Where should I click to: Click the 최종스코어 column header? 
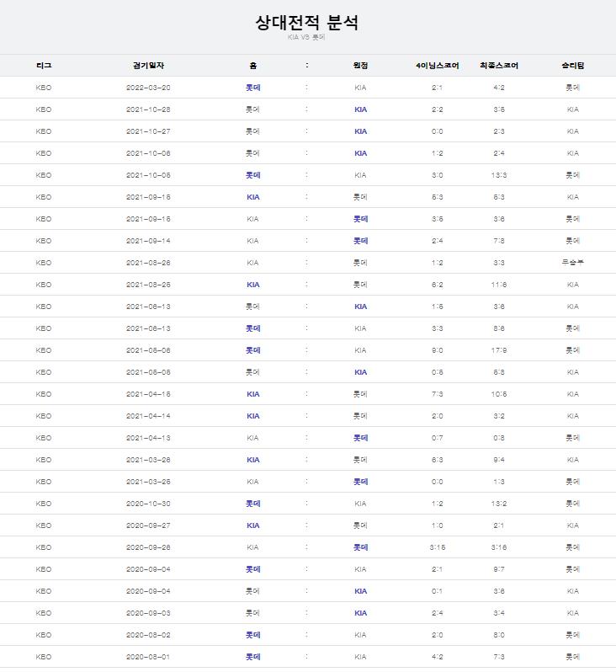499,66
